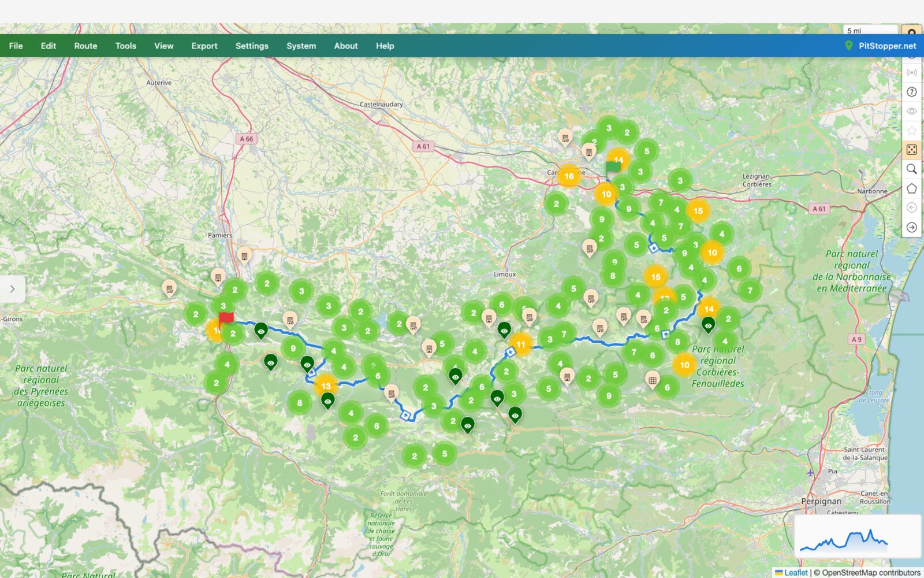Open the File menu
The image size is (924, 578).
coord(16,46)
